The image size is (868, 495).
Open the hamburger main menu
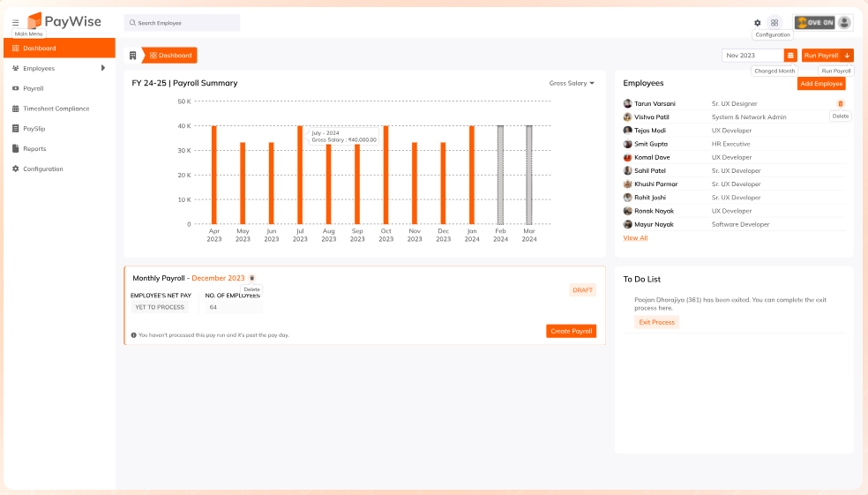click(x=16, y=23)
